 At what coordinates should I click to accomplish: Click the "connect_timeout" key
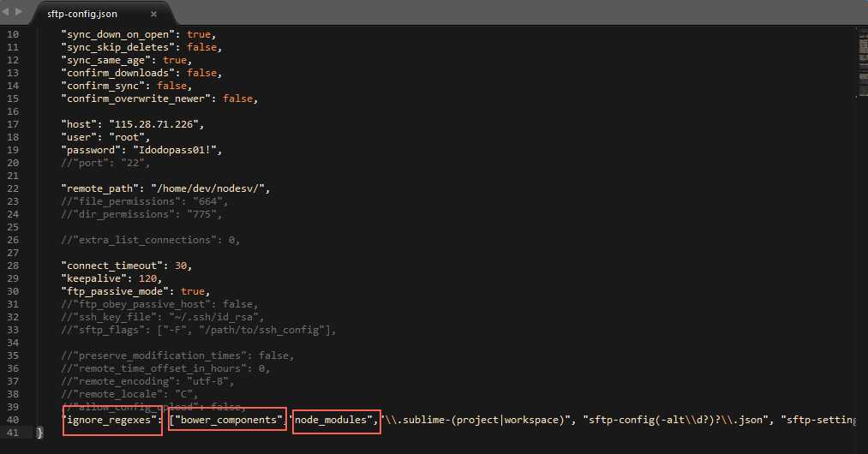tap(115, 266)
